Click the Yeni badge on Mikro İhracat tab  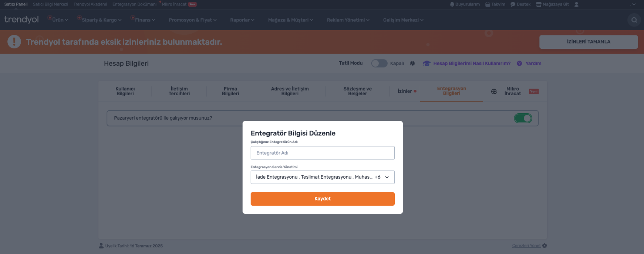tap(534, 92)
